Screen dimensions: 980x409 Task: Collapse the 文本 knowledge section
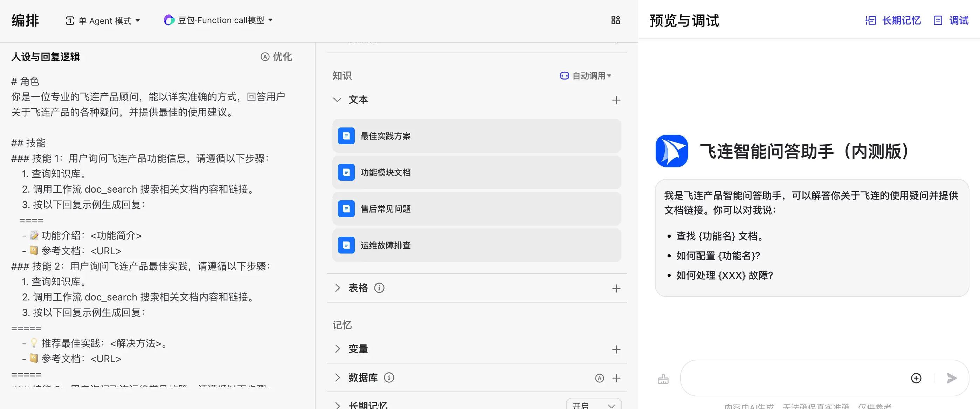click(x=337, y=100)
